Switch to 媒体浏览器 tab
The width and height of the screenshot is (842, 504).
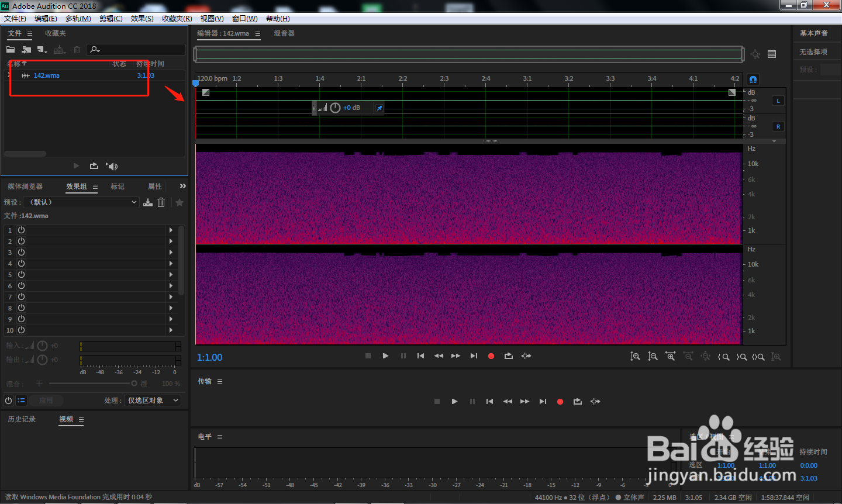(x=25, y=187)
